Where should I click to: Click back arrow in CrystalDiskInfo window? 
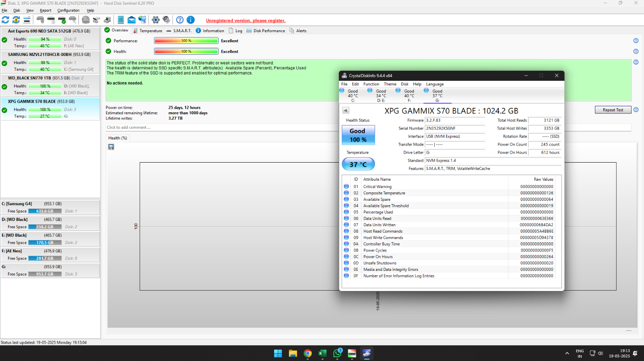pos(346,110)
